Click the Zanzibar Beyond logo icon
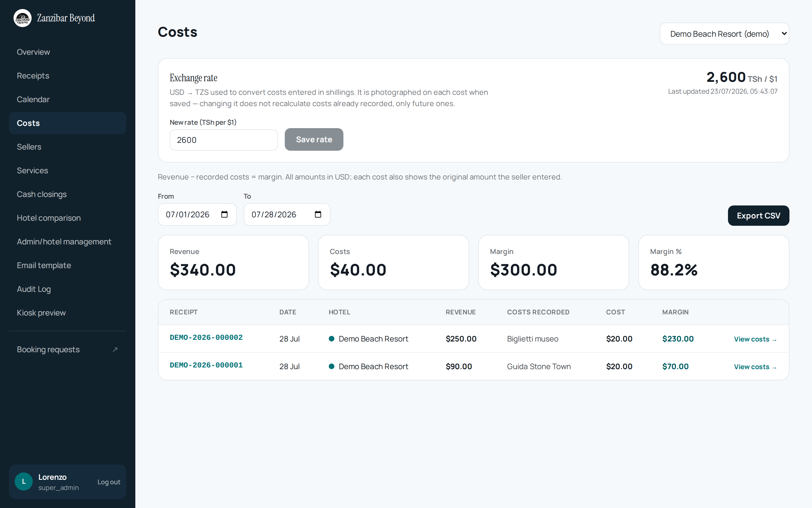 [x=23, y=18]
